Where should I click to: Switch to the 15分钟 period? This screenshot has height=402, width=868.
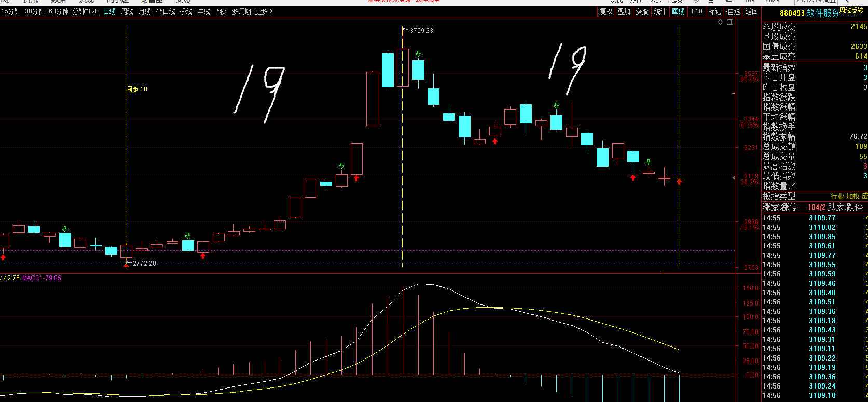tap(10, 11)
